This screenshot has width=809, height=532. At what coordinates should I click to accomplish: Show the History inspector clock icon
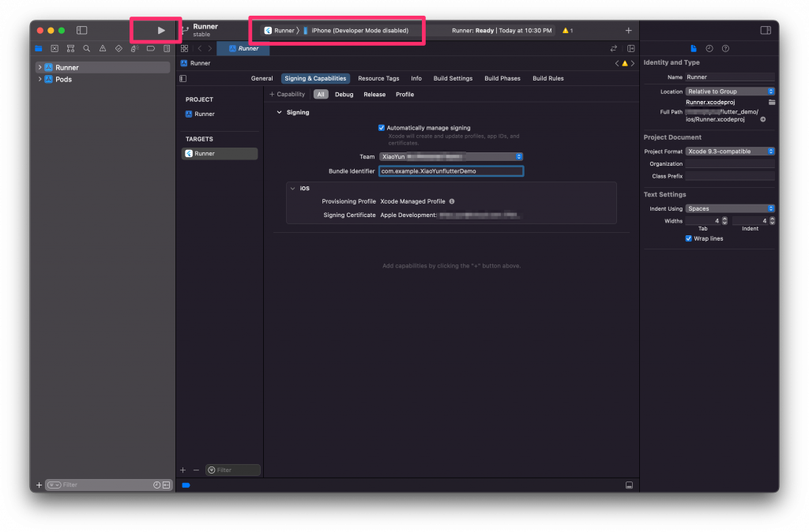tap(709, 48)
